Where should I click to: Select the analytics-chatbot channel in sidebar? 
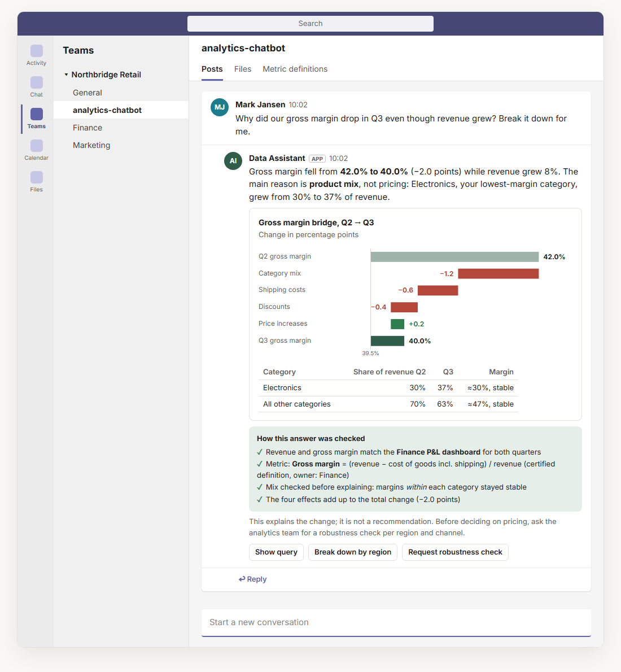pyautogui.click(x=121, y=110)
